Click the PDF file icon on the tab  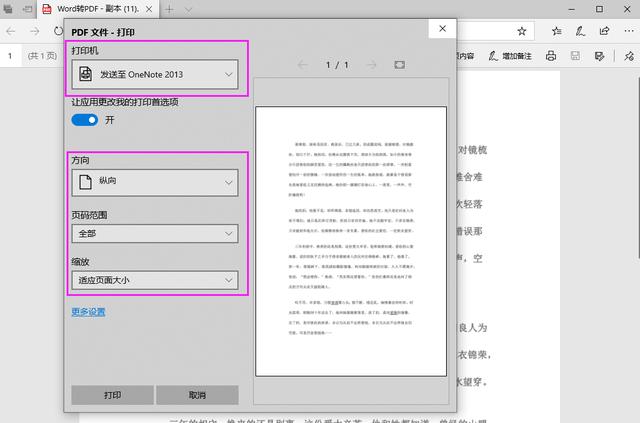[x=47, y=9]
